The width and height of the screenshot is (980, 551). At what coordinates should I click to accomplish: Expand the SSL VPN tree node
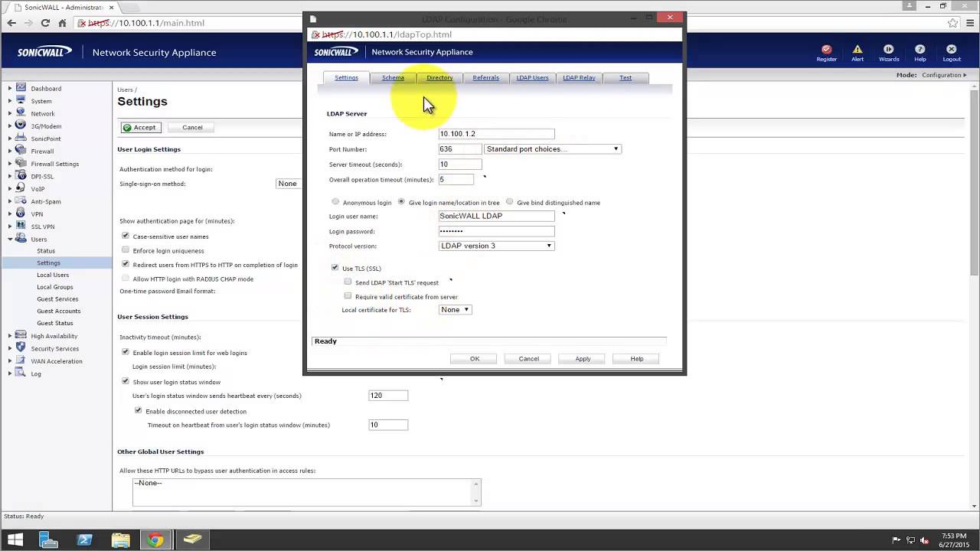pos(10,227)
